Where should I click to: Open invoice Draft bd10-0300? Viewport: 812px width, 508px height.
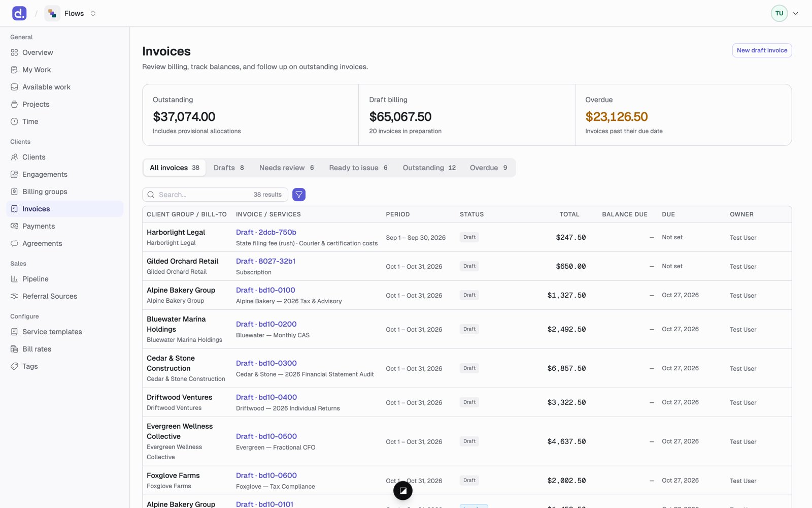click(266, 363)
